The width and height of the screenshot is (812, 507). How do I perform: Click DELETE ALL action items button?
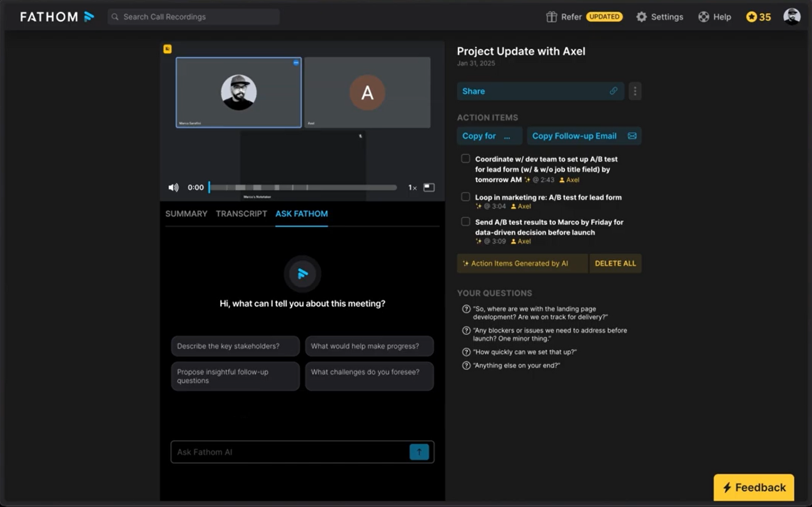coord(616,264)
